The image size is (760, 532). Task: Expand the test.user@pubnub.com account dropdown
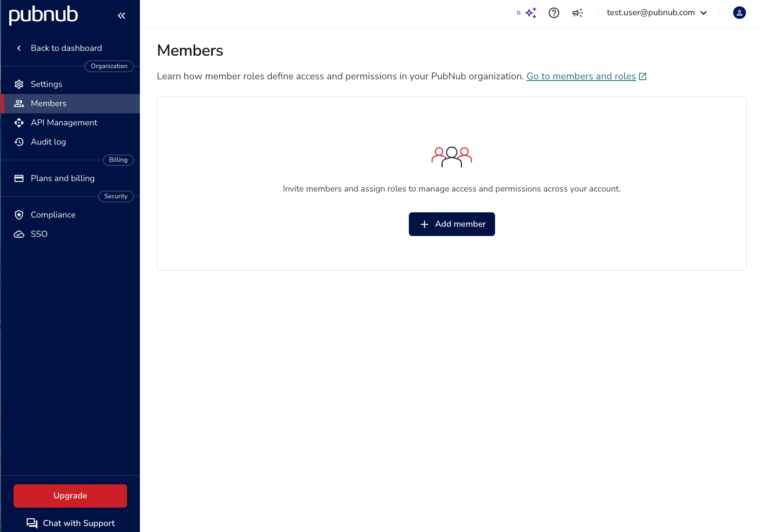coord(657,13)
